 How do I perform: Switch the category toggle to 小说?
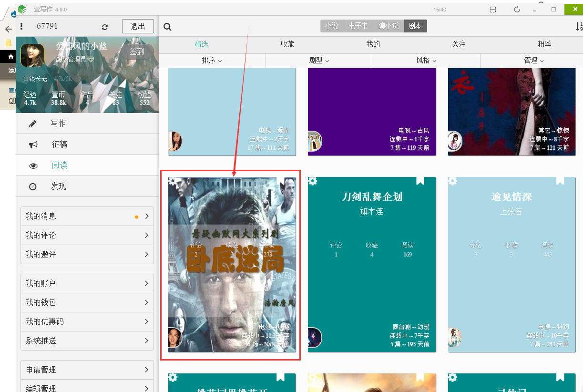pyautogui.click(x=332, y=26)
